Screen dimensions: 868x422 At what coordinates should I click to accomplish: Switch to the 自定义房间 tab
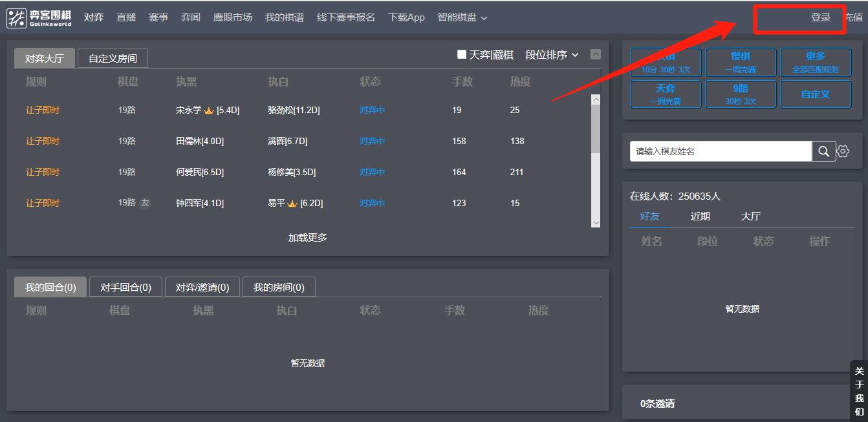pyautogui.click(x=113, y=58)
